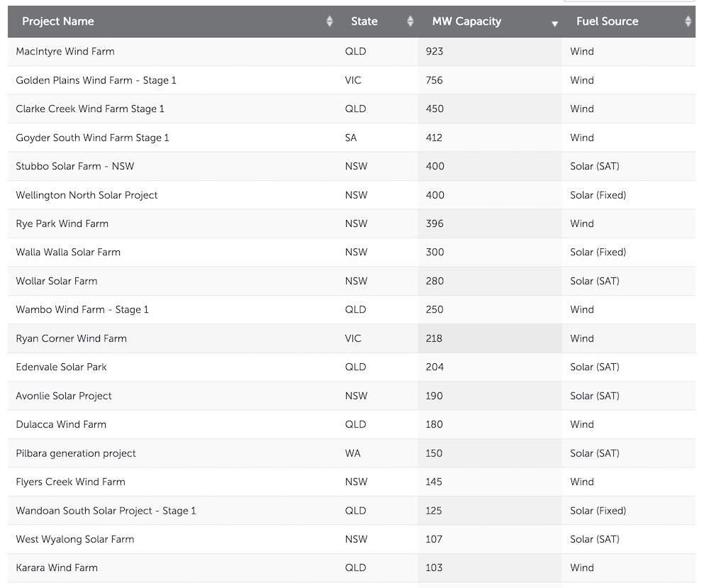Screen dimensions: 709x588
Task: Click the 190 MW capacity cell
Action: click(490, 396)
